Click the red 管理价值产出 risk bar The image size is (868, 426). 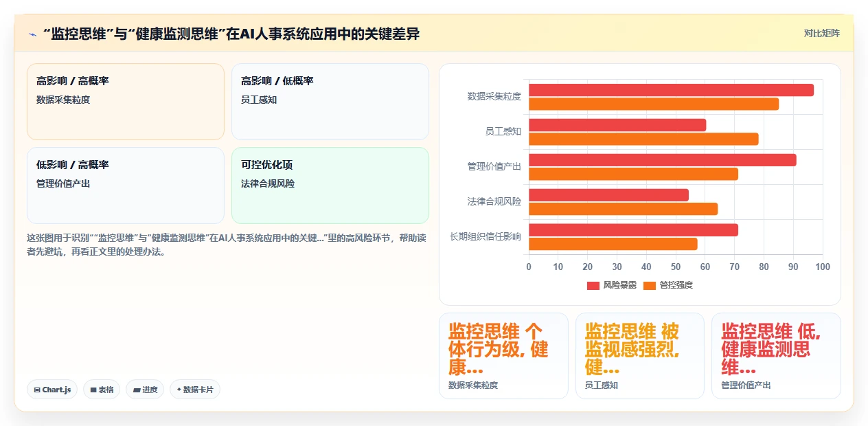coord(663,160)
